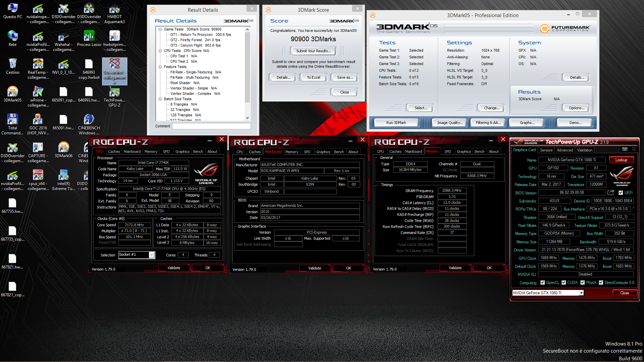Click the Image Quality button
The image size is (644, 362).
[450, 123]
